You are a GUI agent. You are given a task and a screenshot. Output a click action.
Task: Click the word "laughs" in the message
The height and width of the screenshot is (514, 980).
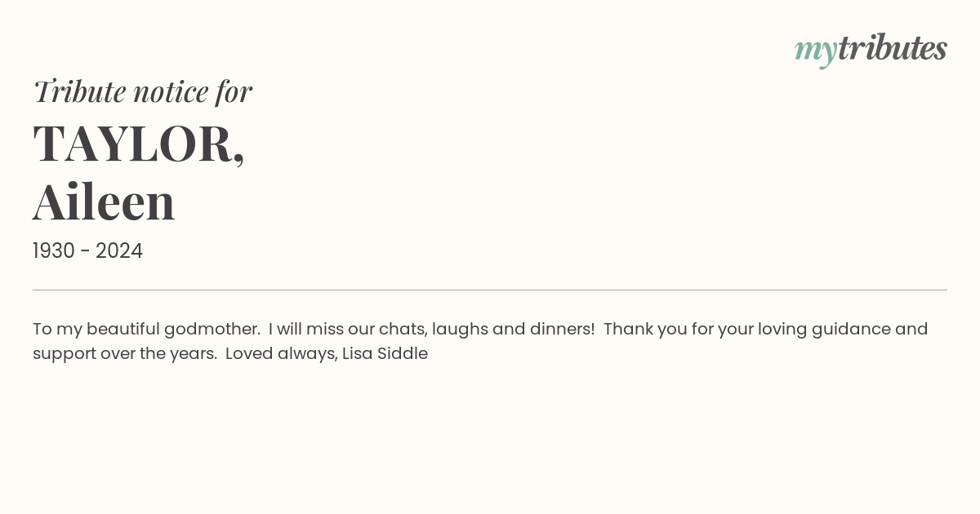(460, 330)
